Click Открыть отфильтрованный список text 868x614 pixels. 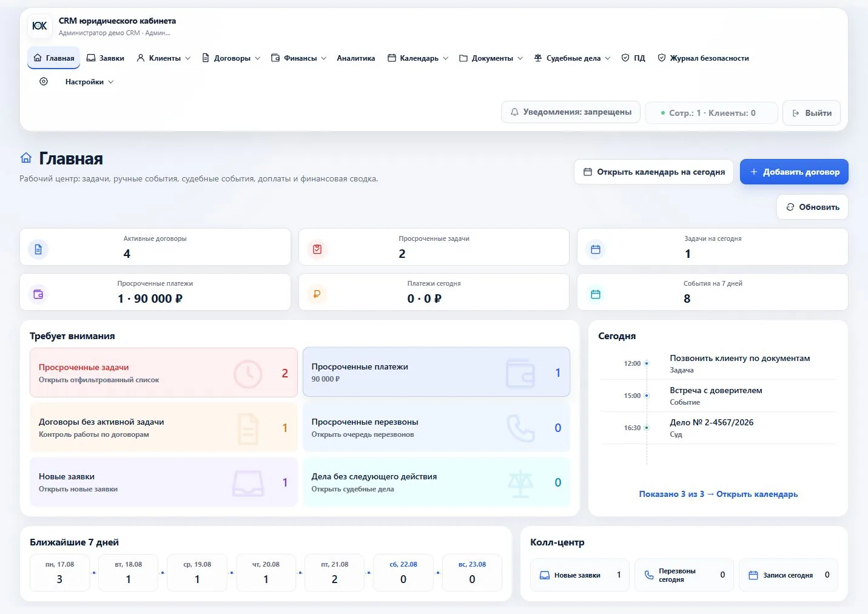click(x=99, y=380)
